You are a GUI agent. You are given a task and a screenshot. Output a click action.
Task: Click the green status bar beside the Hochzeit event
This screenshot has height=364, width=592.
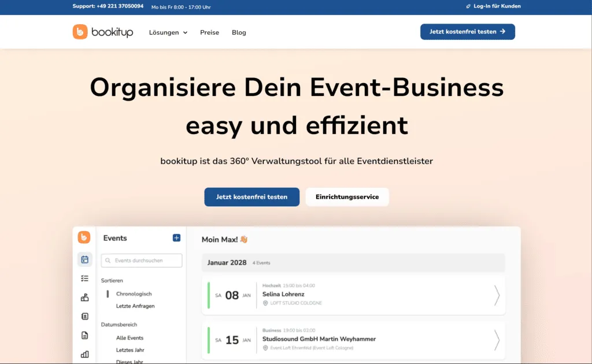(x=208, y=295)
